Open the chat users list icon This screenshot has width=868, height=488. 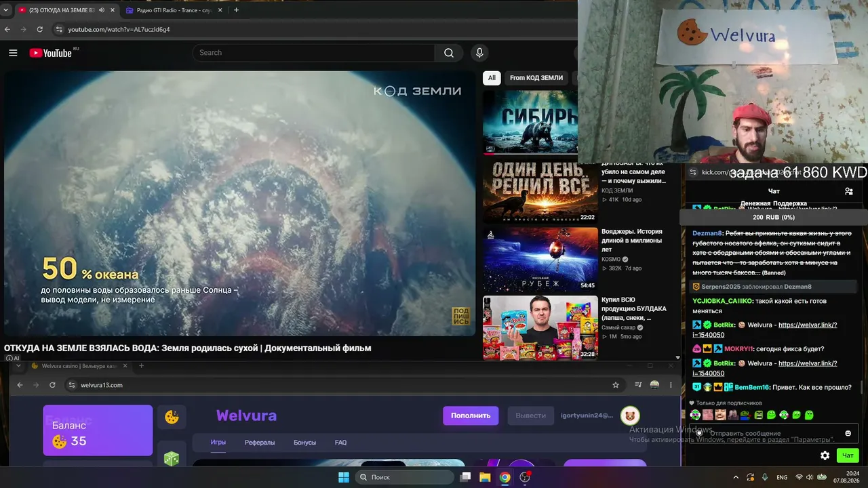click(848, 191)
